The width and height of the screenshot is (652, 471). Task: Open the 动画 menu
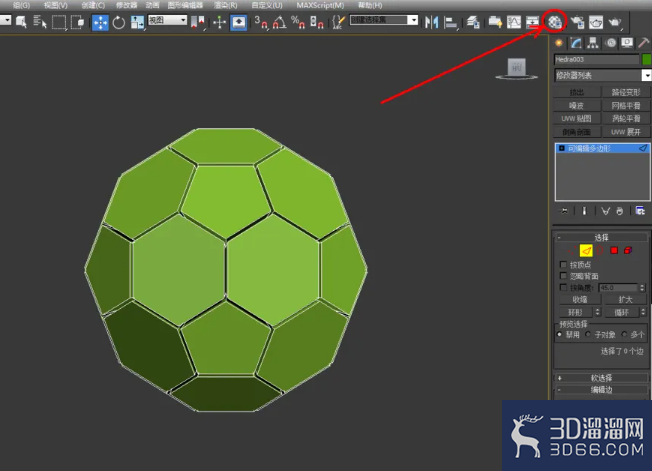pos(152,5)
